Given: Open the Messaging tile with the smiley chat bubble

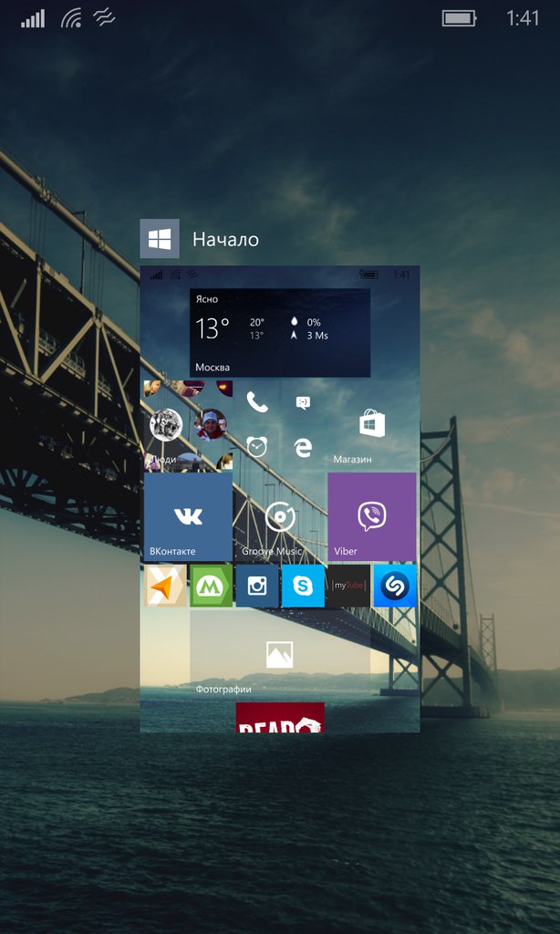Looking at the screenshot, I should coord(303,402).
